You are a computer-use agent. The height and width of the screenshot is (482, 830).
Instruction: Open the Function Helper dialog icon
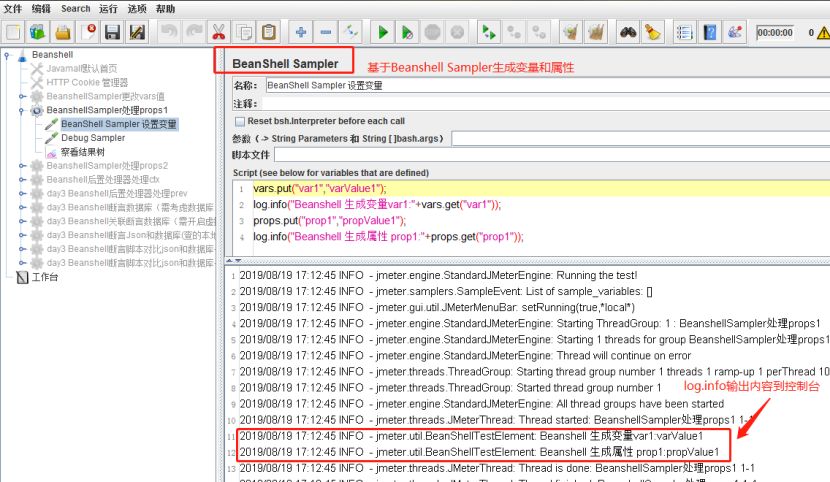(x=684, y=32)
